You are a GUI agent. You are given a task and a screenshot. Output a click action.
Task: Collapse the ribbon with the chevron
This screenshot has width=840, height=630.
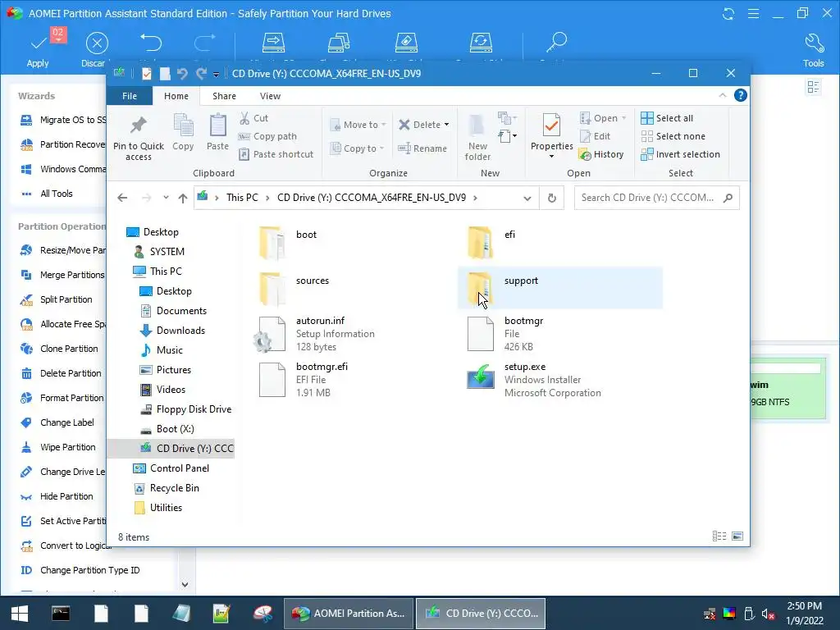(722, 95)
